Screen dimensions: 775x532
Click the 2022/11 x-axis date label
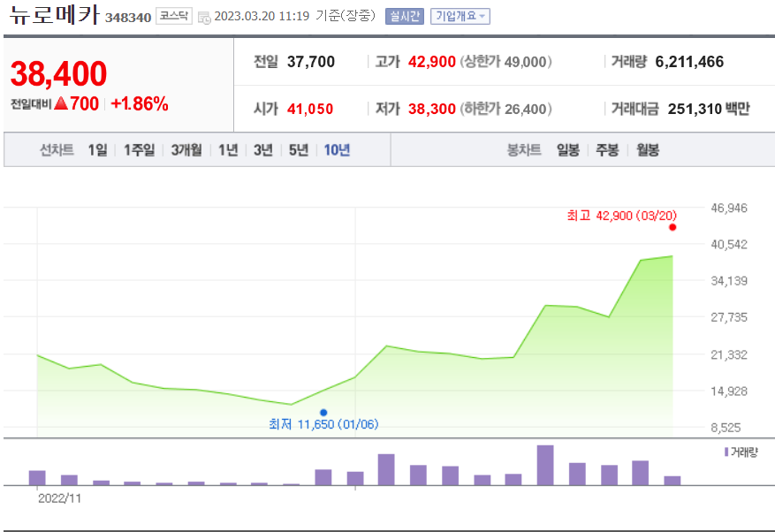pyautogui.click(x=59, y=498)
